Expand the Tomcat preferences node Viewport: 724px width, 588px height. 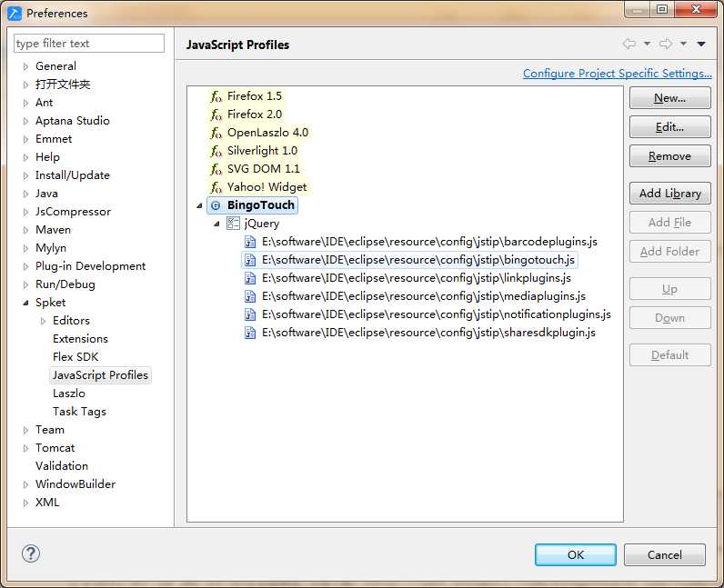click(x=25, y=448)
